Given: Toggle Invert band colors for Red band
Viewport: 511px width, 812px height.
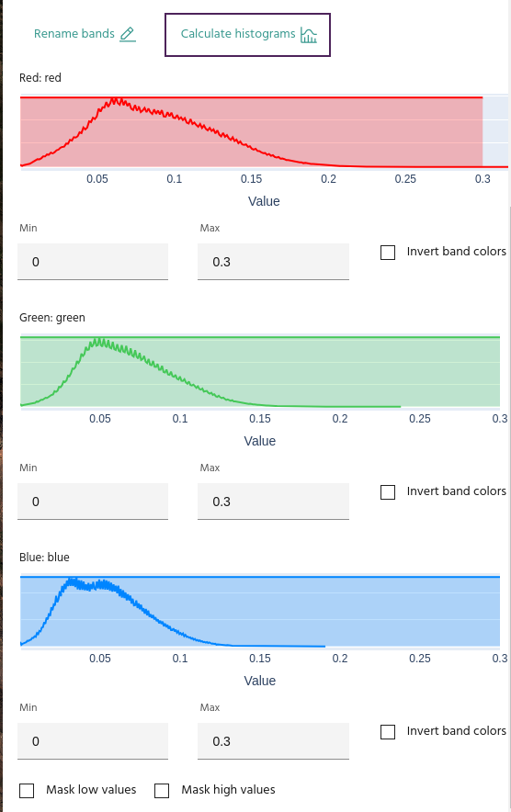Looking at the screenshot, I should coord(388,253).
